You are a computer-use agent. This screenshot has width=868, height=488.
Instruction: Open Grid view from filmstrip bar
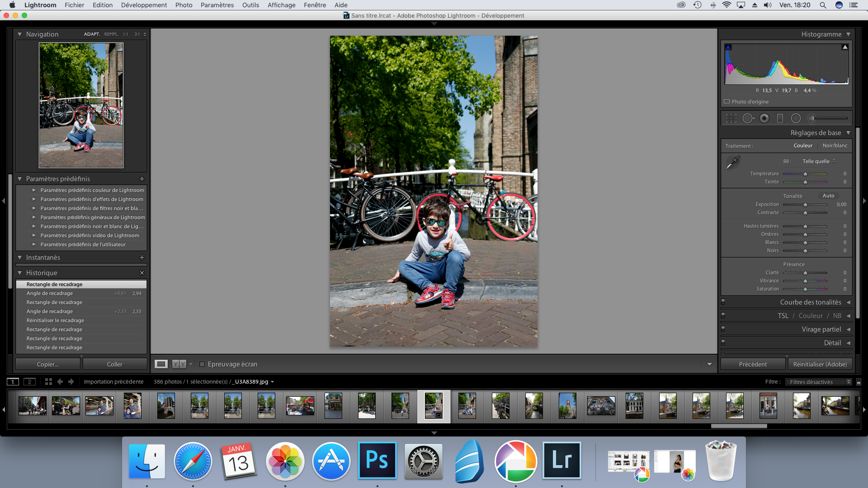(x=48, y=382)
